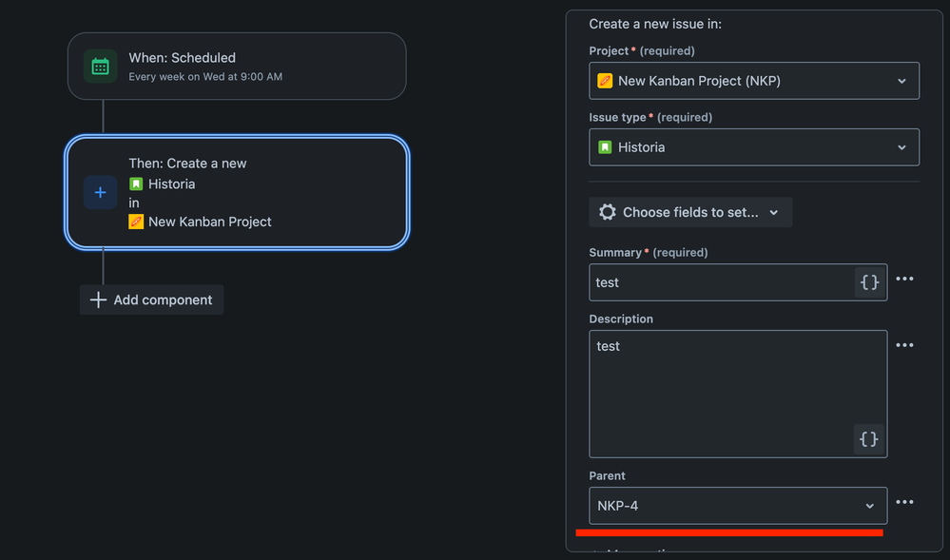Open the Project dropdown New Kanban Project (NKP)
Screen dimensions: 950x560
tap(754, 81)
